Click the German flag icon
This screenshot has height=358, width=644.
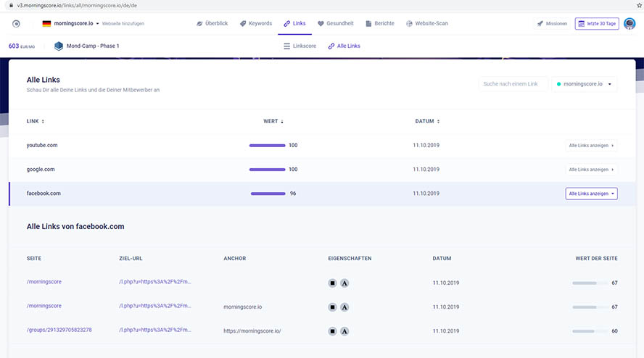pos(46,23)
